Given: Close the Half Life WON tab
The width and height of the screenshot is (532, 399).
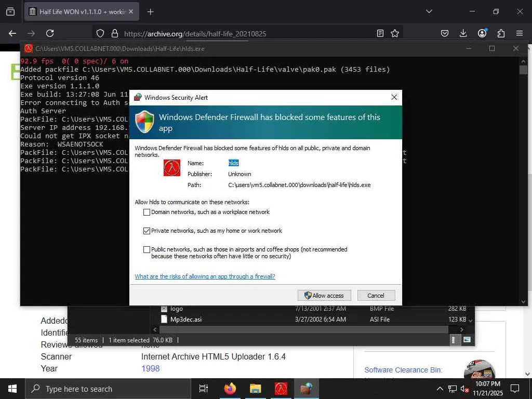Looking at the screenshot, I should tap(131, 11).
